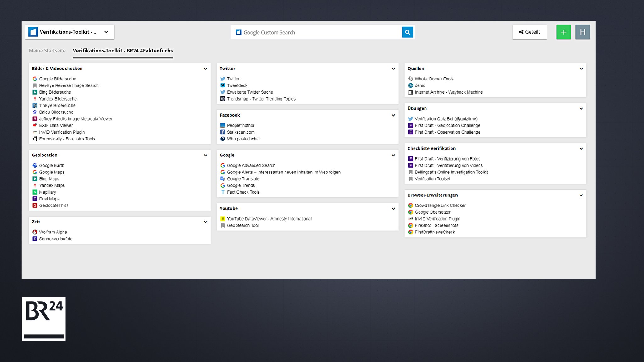Collapse the Youtube widget
Viewport: 644px width, 362px height.
(393, 208)
